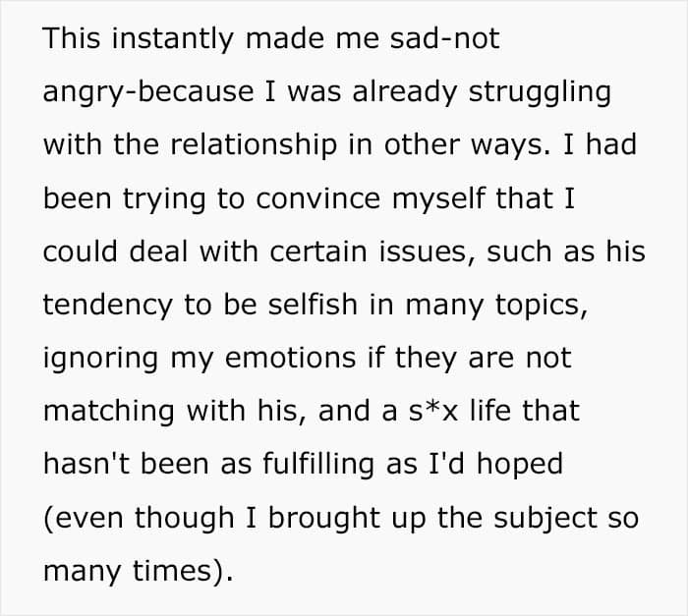This screenshot has width=688, height=616.
Task: Click the word "hoped"
Action: click(x=520, y=464)
